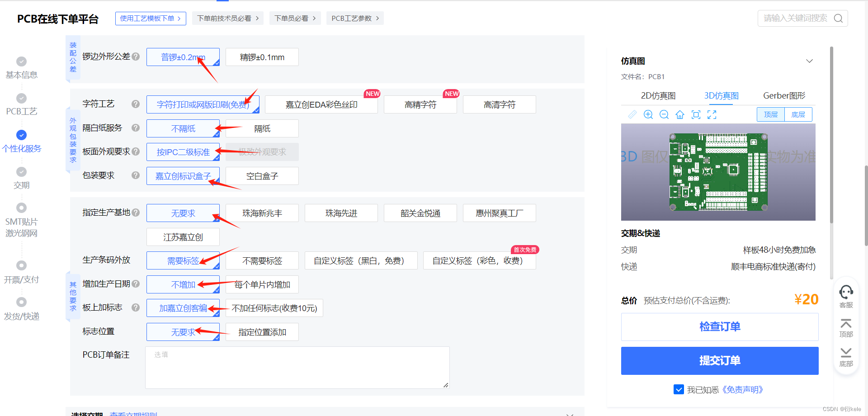Open 下单员必看 menu
The image size is (868, 416).
click(x=295, y=18)
